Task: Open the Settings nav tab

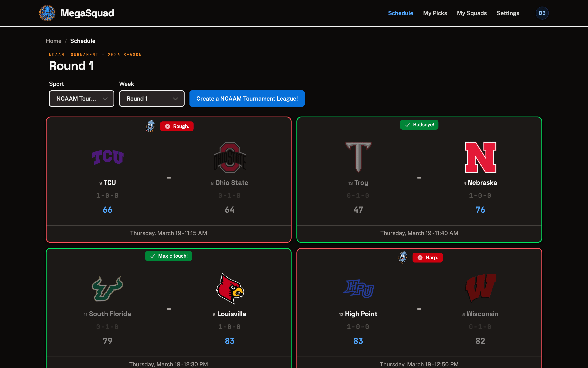Action: point(508,13)
